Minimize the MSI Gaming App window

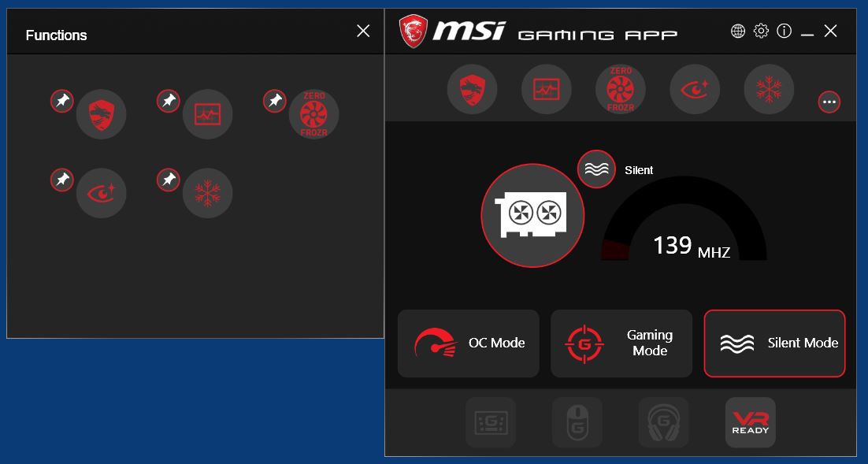(x=807, y=35)
